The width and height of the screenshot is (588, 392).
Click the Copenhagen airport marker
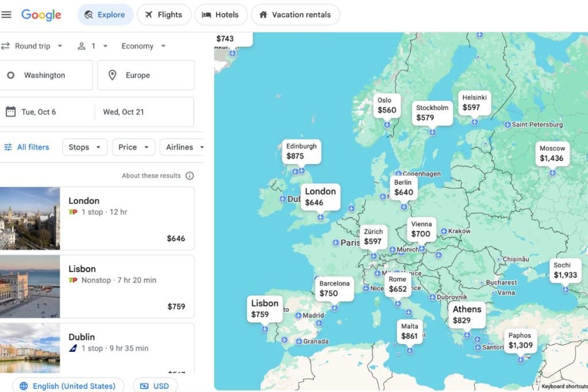pyautogui.click(x=399, y=173)
